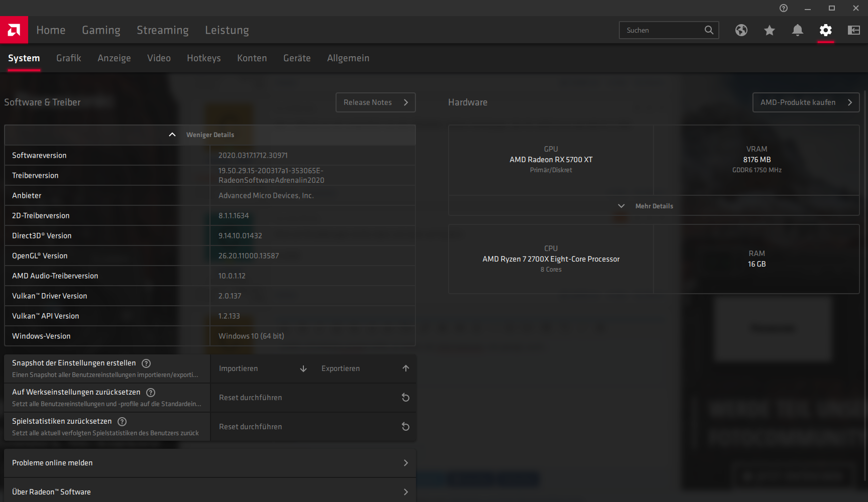The width and height of the screenshot is (868, 502).
Task: Open Probleme online melden row
Action: [x=210, y=463]
